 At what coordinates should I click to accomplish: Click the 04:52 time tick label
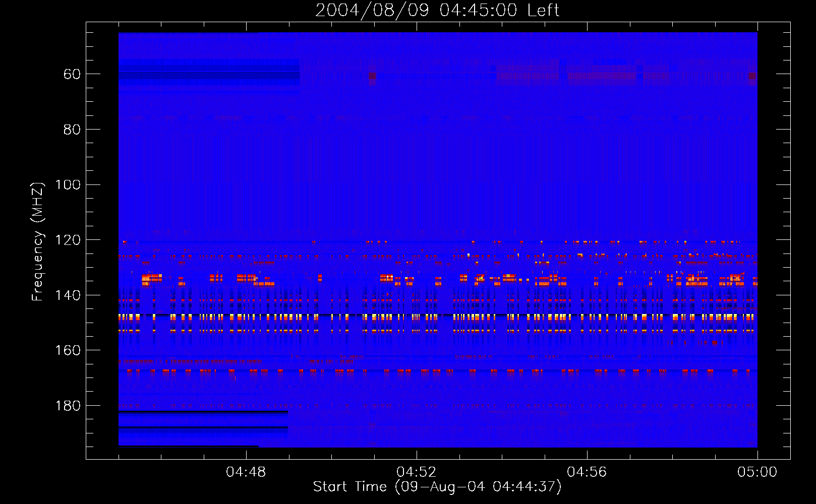point(416,472)
